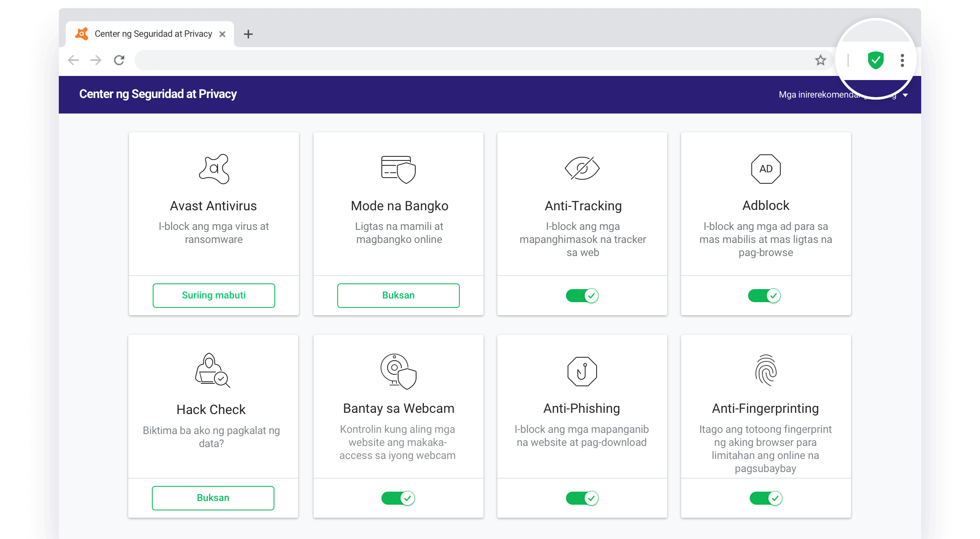Open a new tab with plus button
Viewport: 980px width, 539px height.
(248, 34)
